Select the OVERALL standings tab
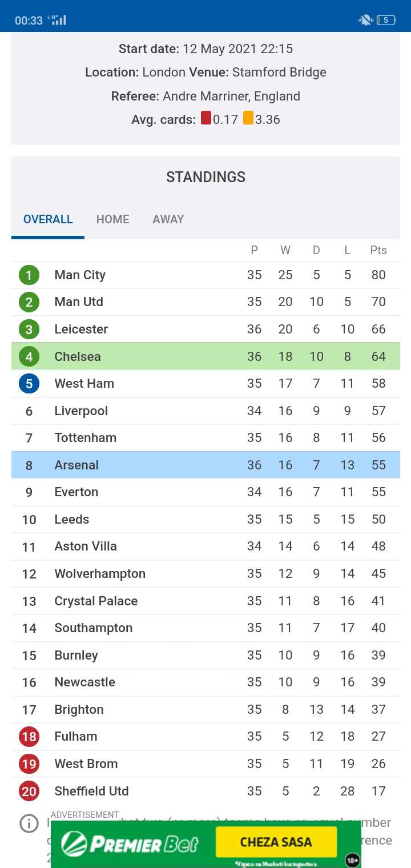Image resolution: width=411 pixels, height=868 pixels. [x=48, y=219]
